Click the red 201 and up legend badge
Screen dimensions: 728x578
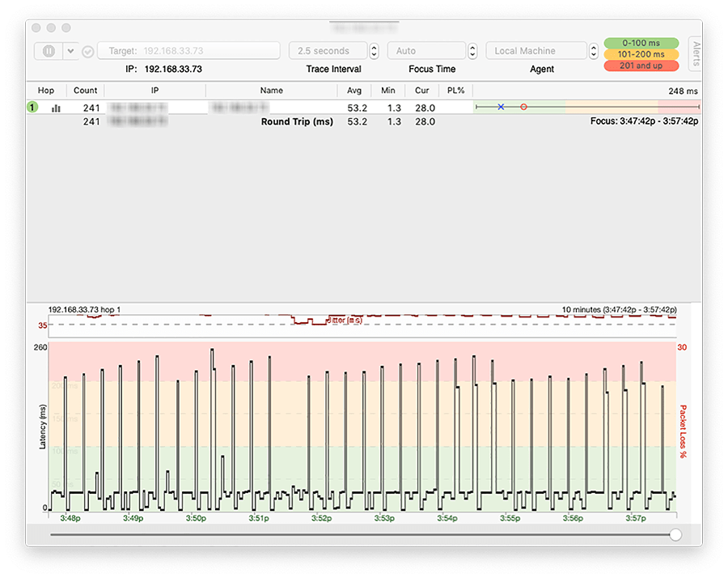(641, 66)
